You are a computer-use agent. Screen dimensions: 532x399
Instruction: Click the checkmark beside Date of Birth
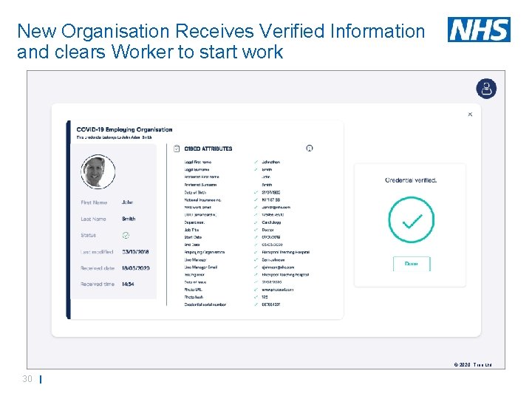pos(256,192)
